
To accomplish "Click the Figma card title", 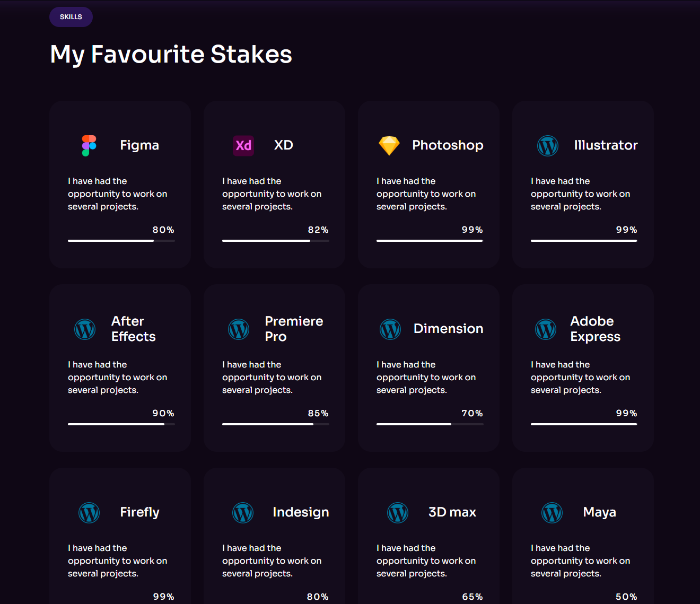I will (139, 145).
